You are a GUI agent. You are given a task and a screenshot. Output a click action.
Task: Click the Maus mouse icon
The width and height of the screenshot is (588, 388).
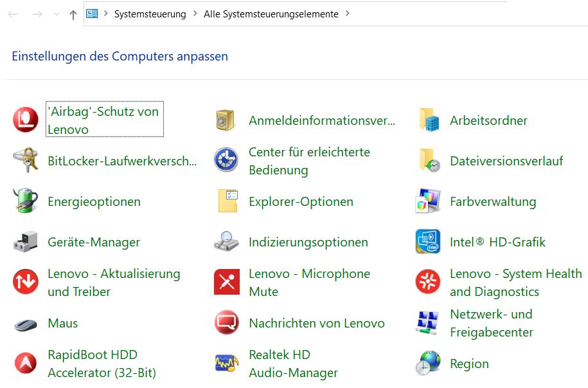[x=26, y=324]
